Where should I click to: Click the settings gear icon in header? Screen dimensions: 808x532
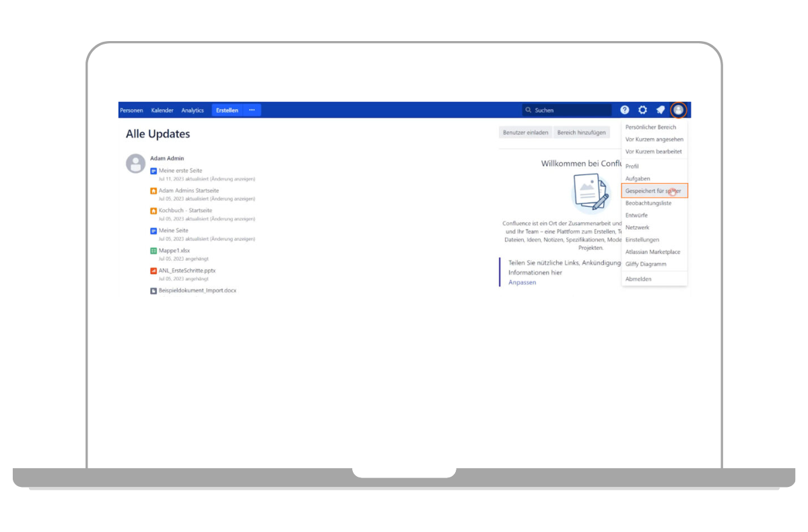[x=642, y=110]
